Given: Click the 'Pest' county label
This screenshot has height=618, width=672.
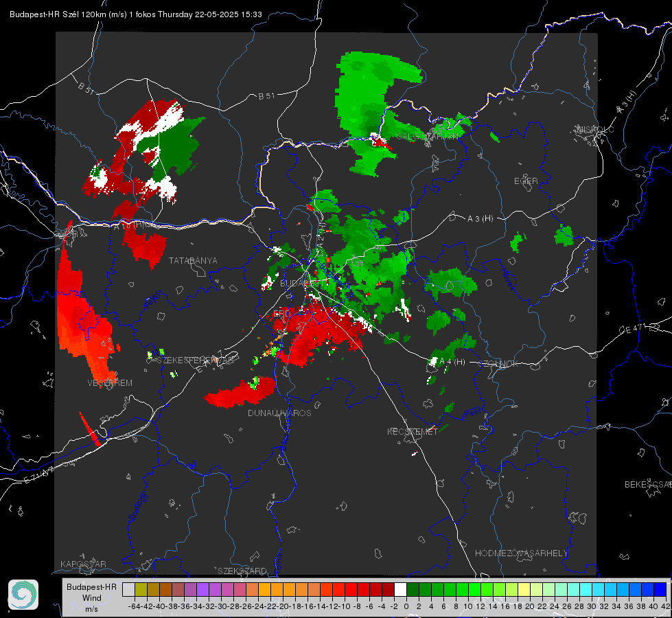Looking at the screenshot, I should pos(472,414).
